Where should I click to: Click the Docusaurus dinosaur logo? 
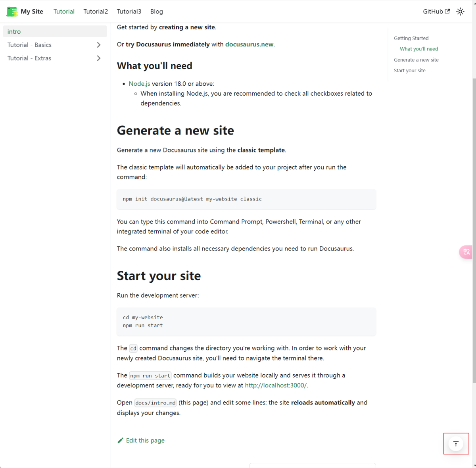[12, 12]
